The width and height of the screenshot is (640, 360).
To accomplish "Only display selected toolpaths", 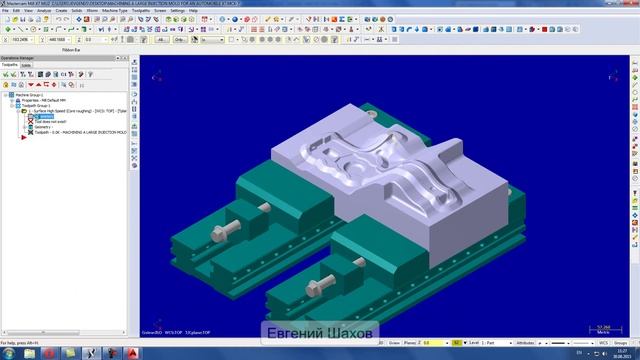I will pyautogui.click(x=64, y=85).
